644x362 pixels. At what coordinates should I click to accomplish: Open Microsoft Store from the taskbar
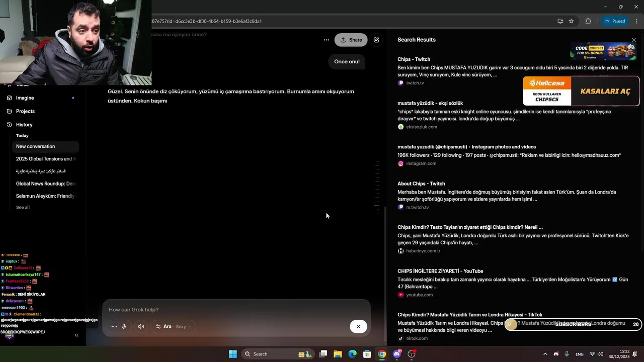(x=367, y=354)
